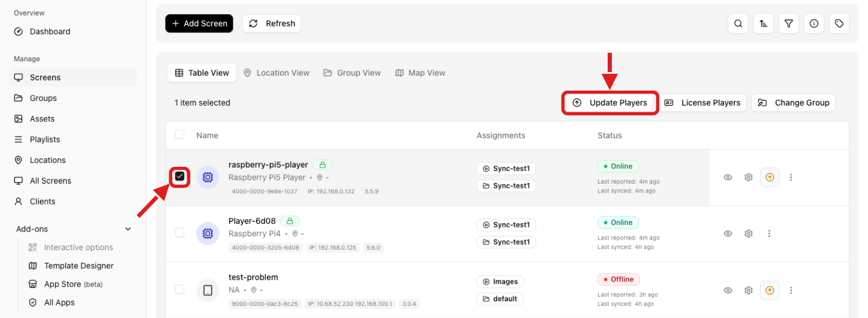Click the Assignments column header

click(501, 136)
